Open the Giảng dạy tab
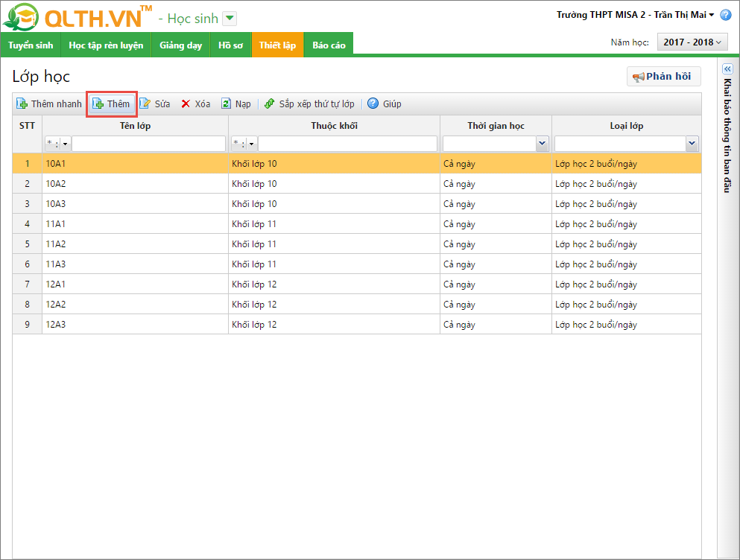The height and width of the screenshot is (560, 740). (x=181, y=45)
